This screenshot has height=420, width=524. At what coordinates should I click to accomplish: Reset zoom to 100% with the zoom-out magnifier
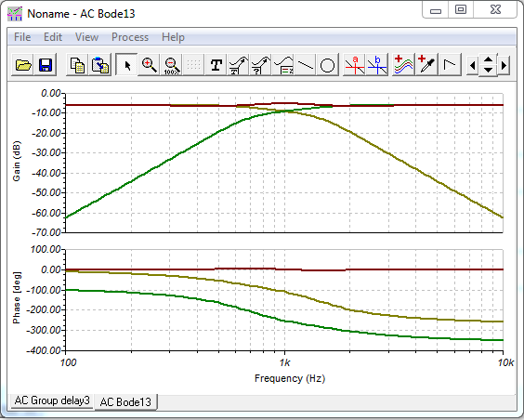tap(172, 64)
